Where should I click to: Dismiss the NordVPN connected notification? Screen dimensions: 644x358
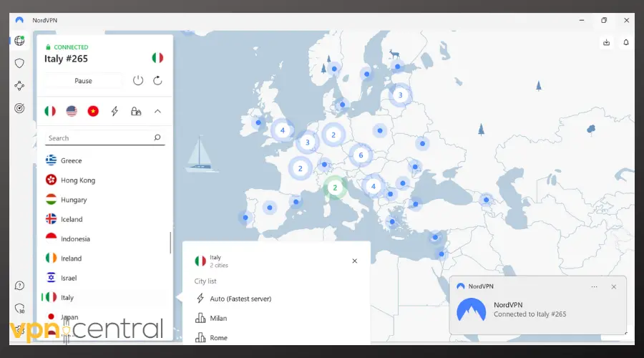pos(614,287)
